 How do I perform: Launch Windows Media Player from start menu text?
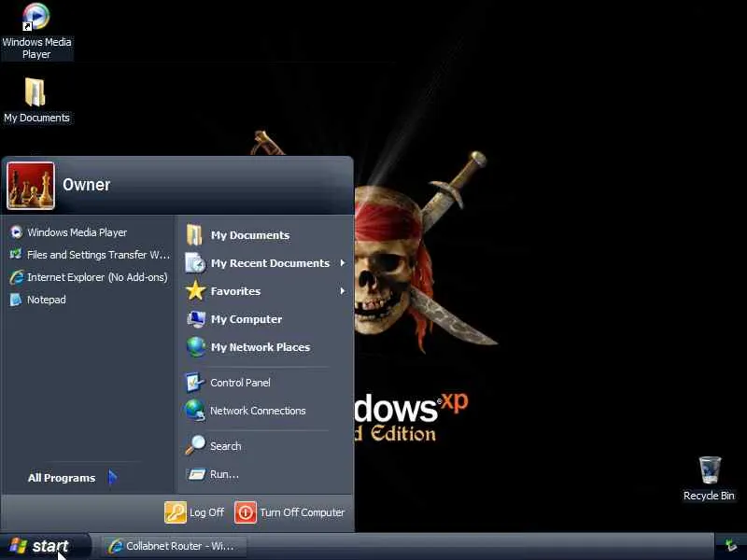tap(78, 232)
